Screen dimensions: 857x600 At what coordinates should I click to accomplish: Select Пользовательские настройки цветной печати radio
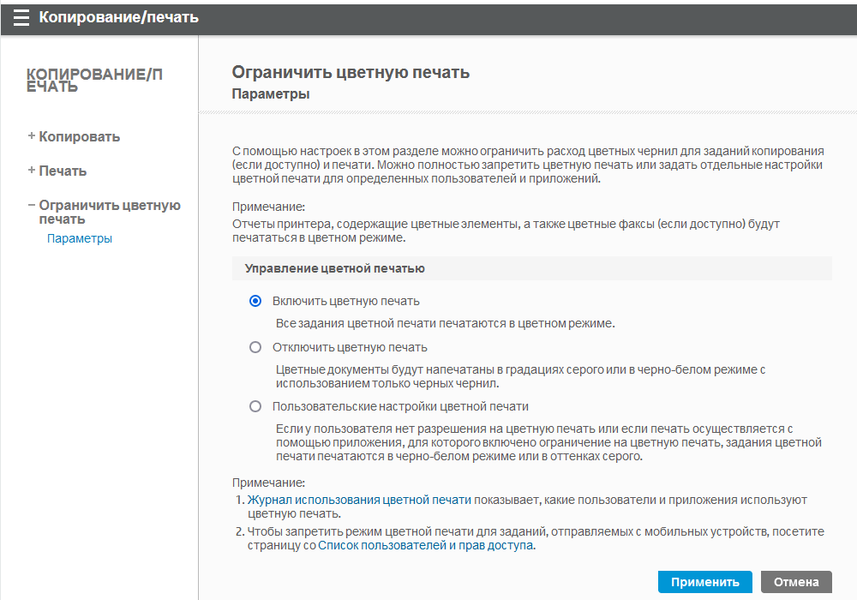[x=255, y=406]
